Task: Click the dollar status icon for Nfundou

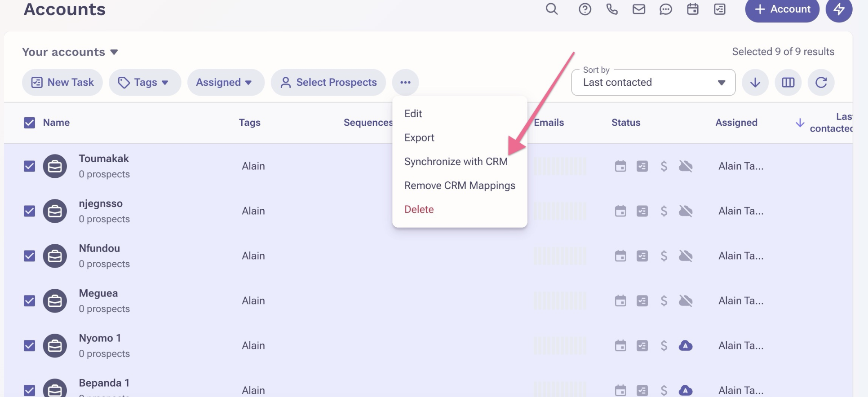Action: [664, 256]
